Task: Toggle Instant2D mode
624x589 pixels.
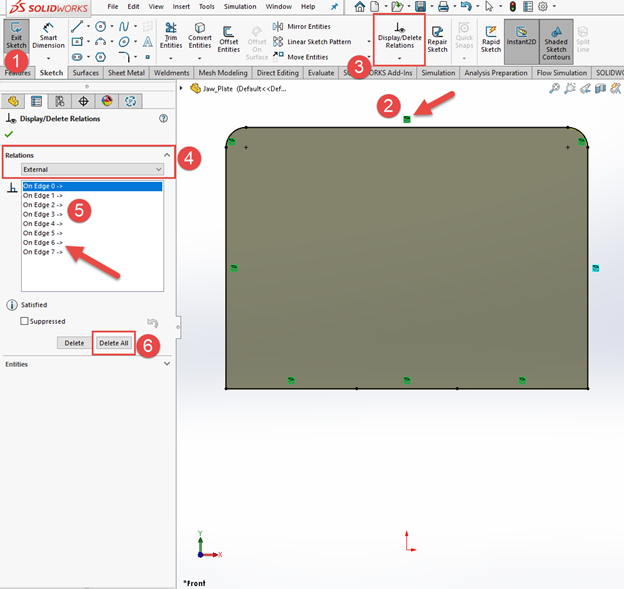Action: tap(521, 41)
